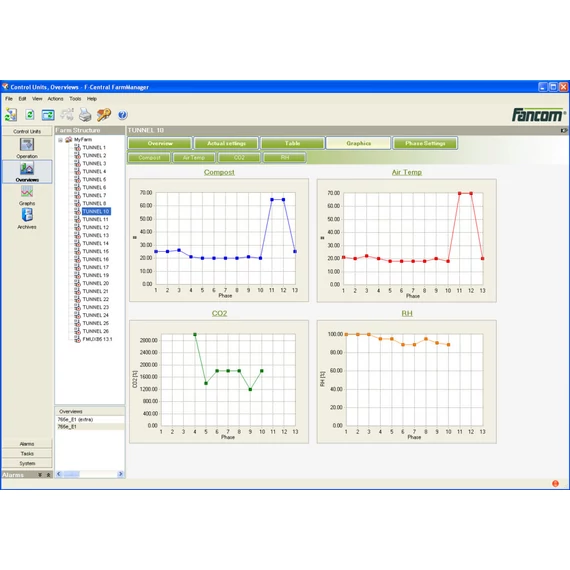
Task: Click the greyed-out gears toolbar icon
Action: click(67, 115)
